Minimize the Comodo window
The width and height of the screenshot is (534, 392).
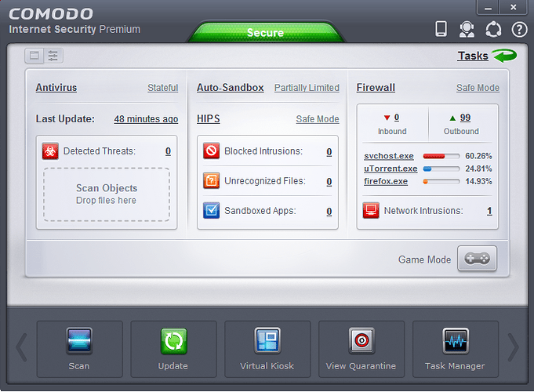coord(488,8)
